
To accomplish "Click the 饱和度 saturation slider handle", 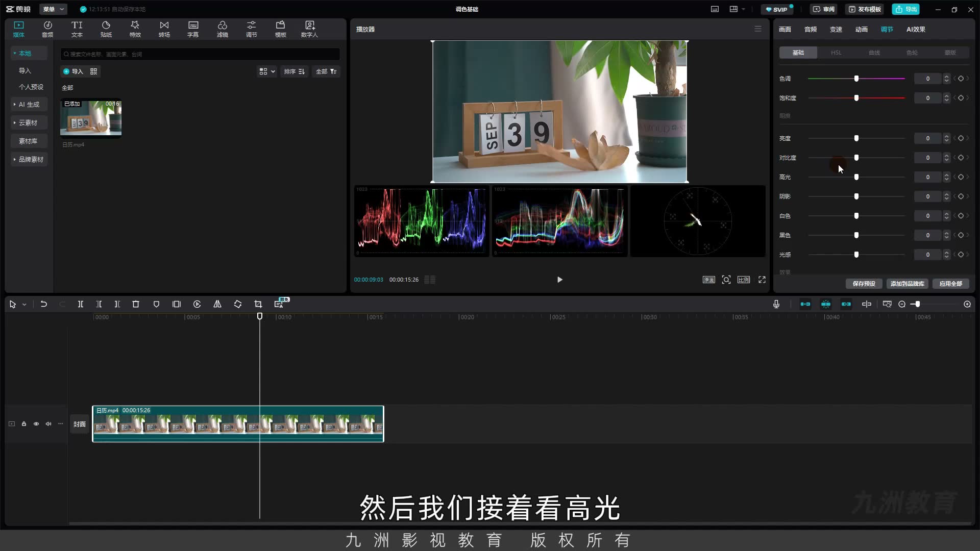I will (x=856, y=98).
